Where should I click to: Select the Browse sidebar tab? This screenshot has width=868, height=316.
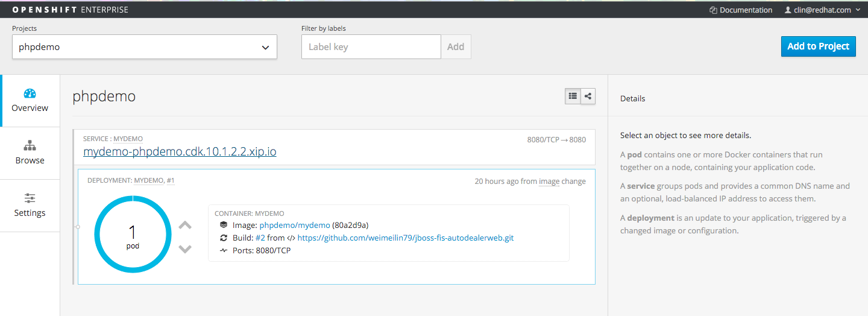[x=30, y=153]
